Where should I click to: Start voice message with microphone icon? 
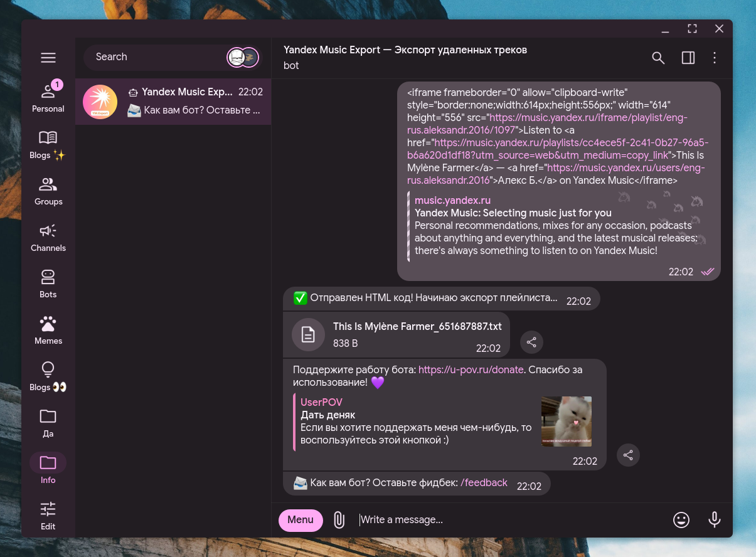pos(714,519)
